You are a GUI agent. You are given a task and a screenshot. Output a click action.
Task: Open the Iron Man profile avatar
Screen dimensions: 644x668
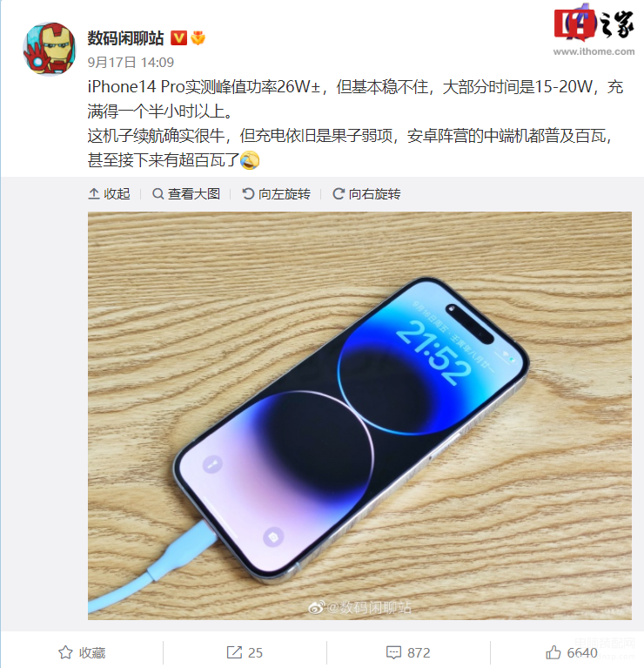coord(50,49)
